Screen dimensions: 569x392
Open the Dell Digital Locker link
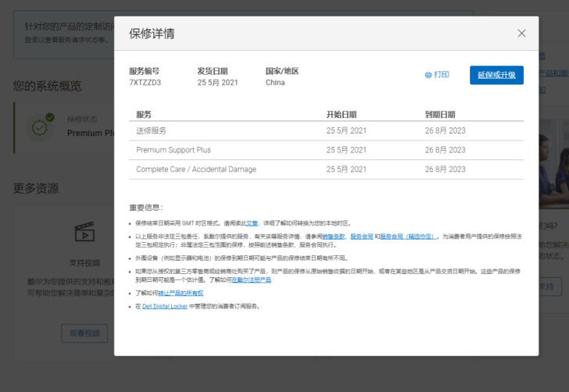(x=165, y=306)
